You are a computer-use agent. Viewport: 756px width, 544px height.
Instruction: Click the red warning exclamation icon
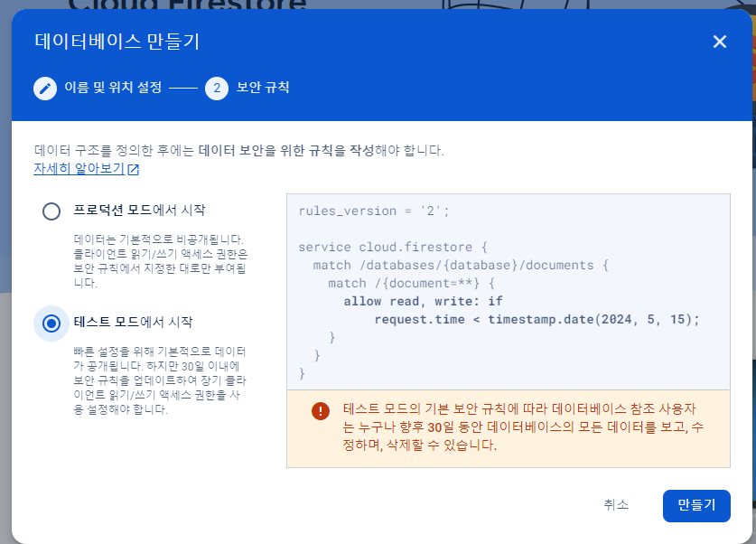click(321, 411)
